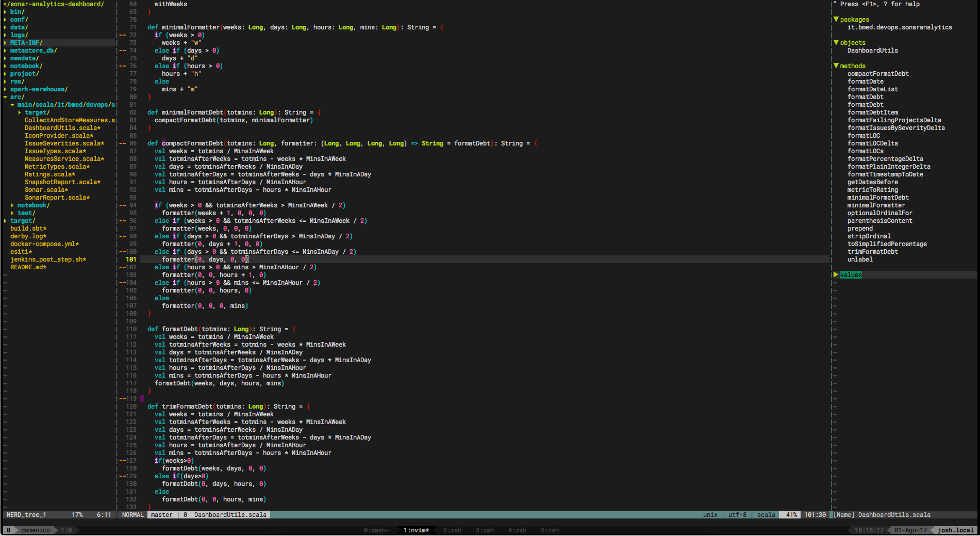Select it.bmed.devops.sonaranalytics package tag
Screen dimensions: 980x536
click(x=900, y=27)
